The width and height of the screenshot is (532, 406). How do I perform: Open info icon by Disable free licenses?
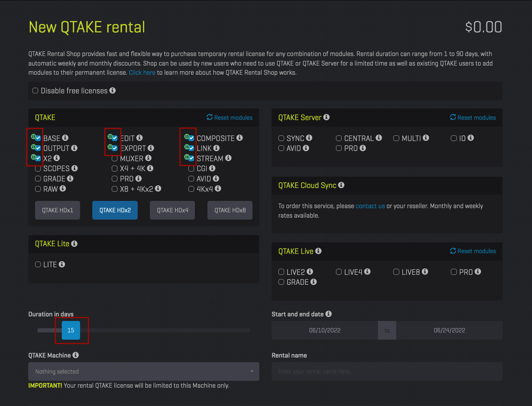click(113, 90)
